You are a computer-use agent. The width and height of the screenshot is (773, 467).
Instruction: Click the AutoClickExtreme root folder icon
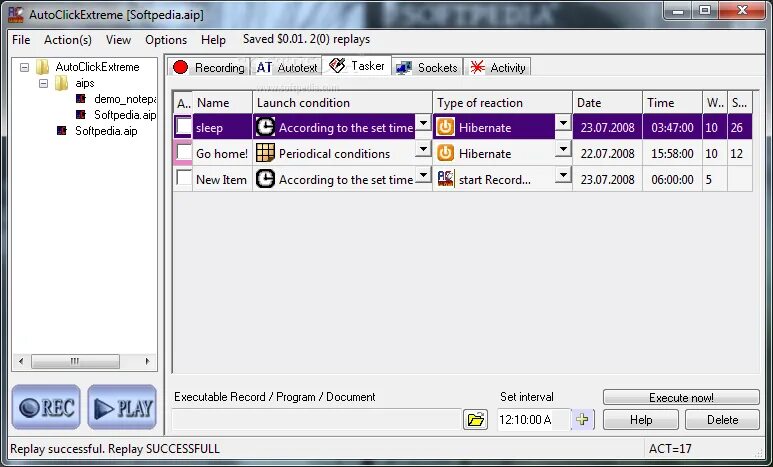(43, 67)
